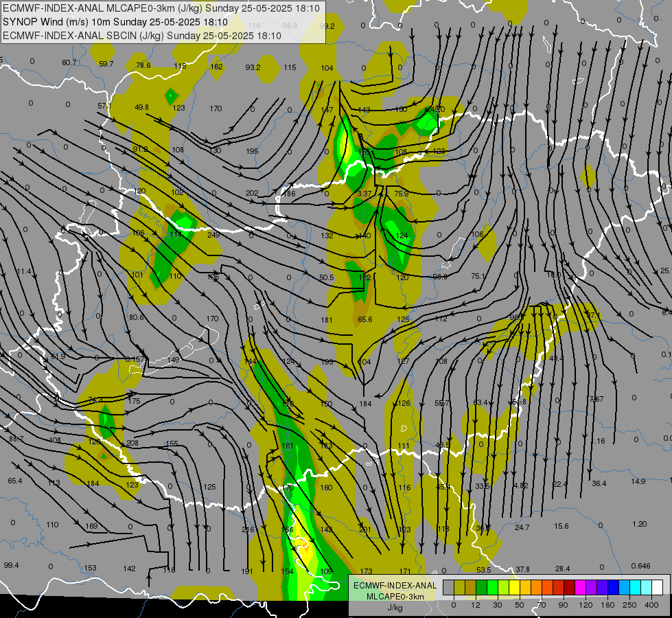The image size is (672, 618).
Task: Click the legend title ECMWF-INDEX-ANAL
Action: (x=395, y=586)
